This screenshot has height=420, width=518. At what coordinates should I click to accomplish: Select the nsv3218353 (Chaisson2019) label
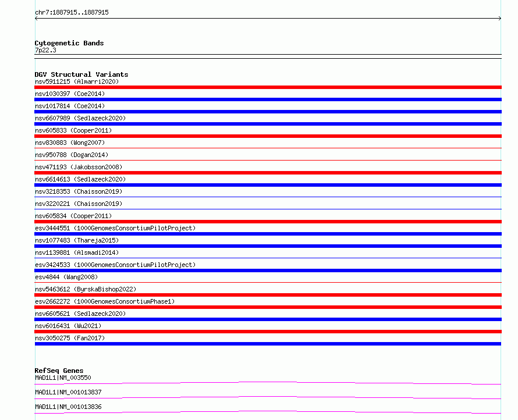[x=79, y=191]
